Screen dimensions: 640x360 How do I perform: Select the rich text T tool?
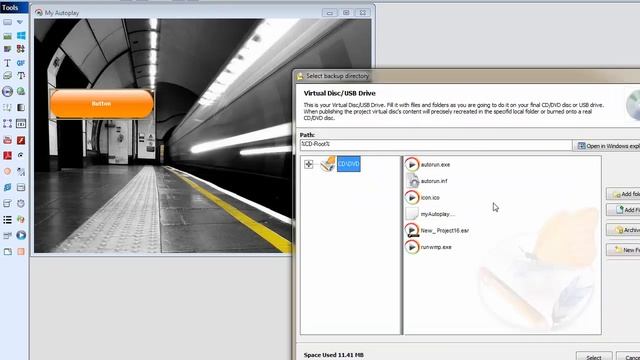(21, 76)
